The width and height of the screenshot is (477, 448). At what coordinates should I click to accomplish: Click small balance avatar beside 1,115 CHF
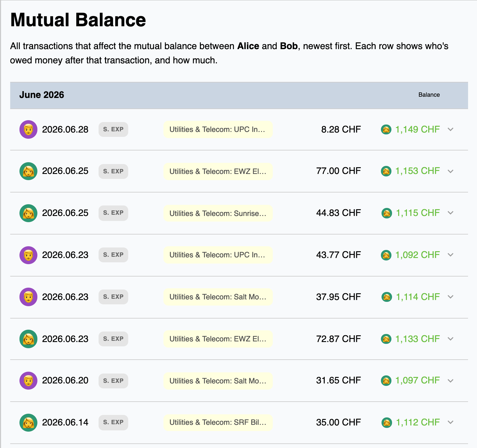tap(387, 213)
